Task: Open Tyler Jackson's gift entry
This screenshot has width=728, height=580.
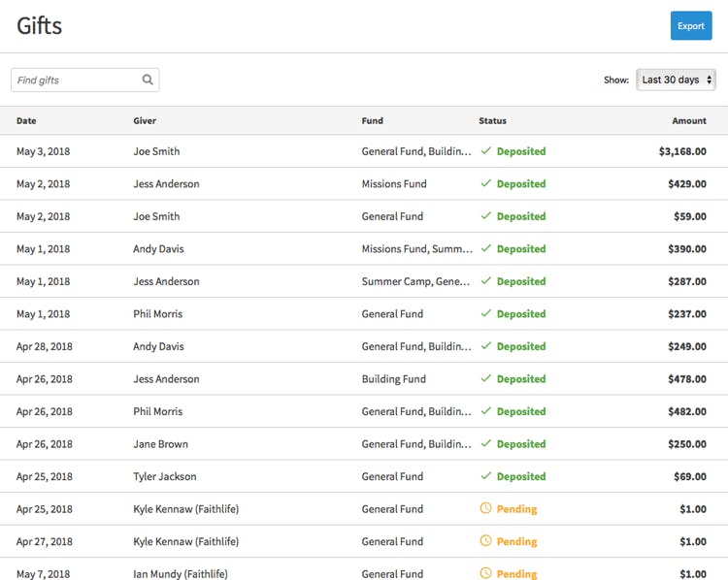Action: tap(164, 476)
